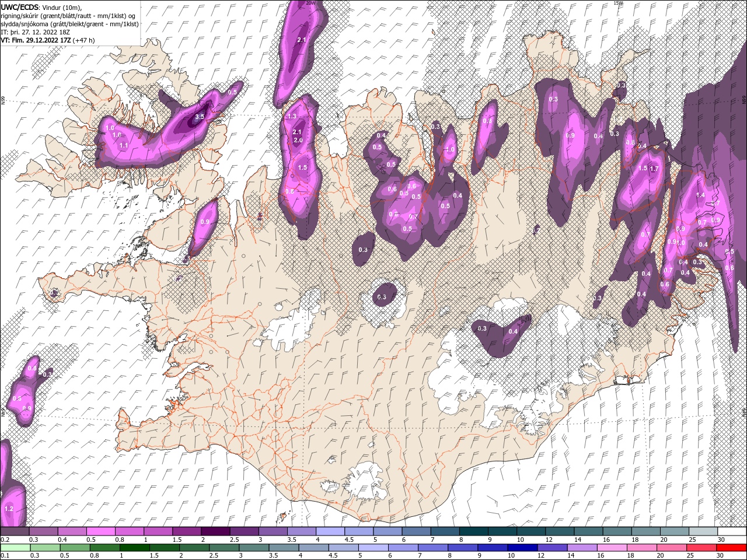The image size is (747, 560).
Task: Click the 'UWC/ECDS' header title text
Action: coord(20,7)
